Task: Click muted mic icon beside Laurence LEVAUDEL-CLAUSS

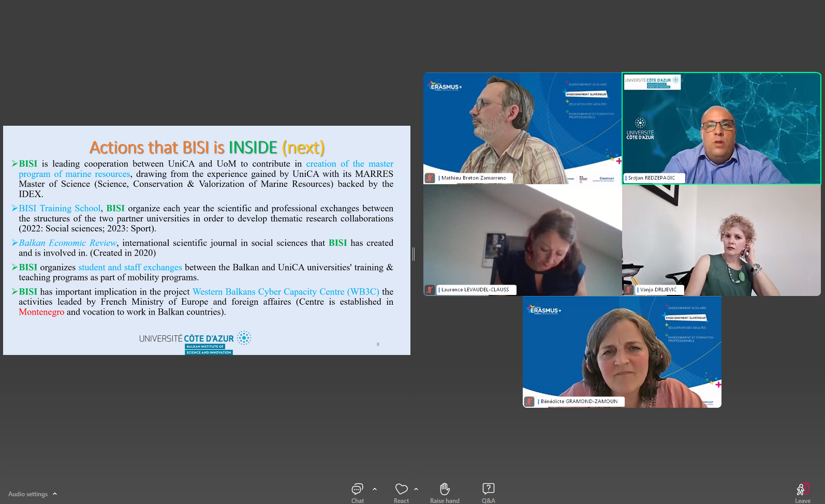Action: [430, 290]
